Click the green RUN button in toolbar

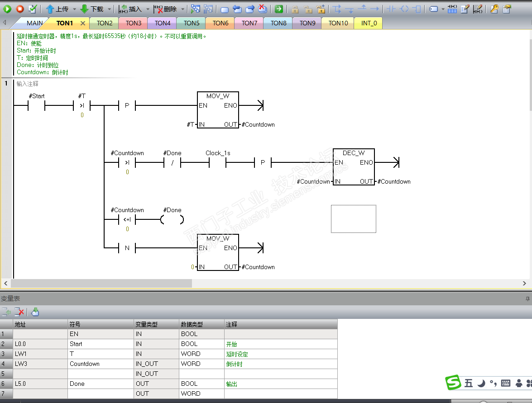tap(7, 9)
